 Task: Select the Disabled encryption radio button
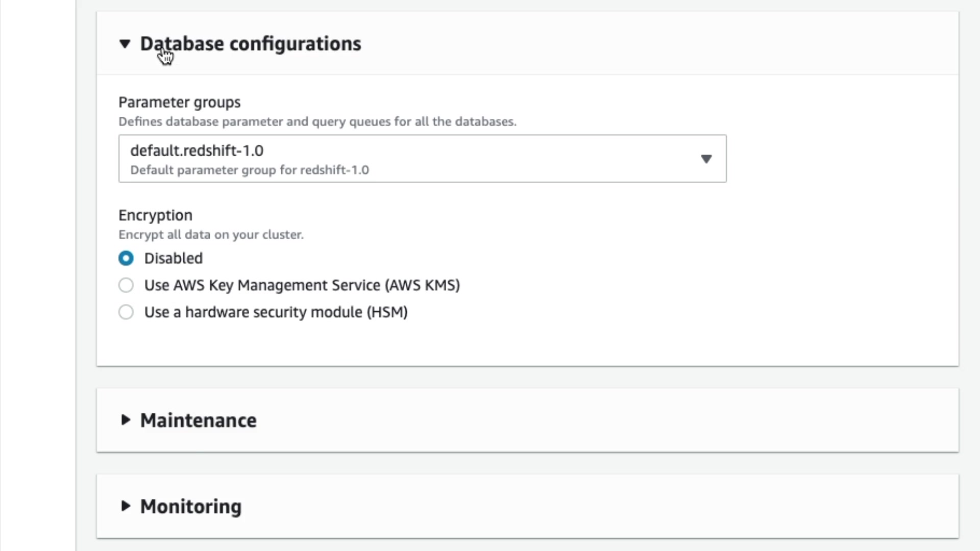click(126, 258)
